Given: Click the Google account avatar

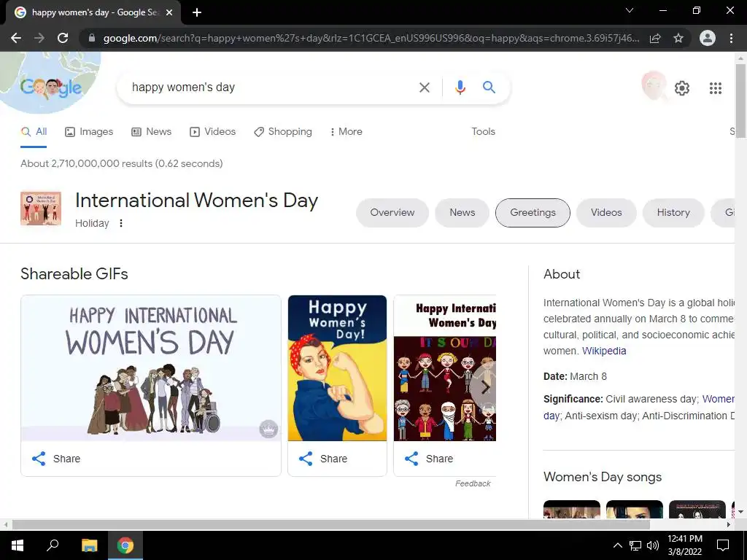Looking at the screenshot, I should [653, 85].
